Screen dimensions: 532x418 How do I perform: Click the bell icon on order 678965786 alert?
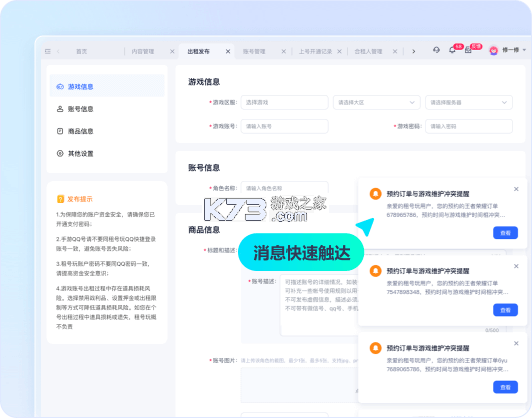click(x=376, y=194)
